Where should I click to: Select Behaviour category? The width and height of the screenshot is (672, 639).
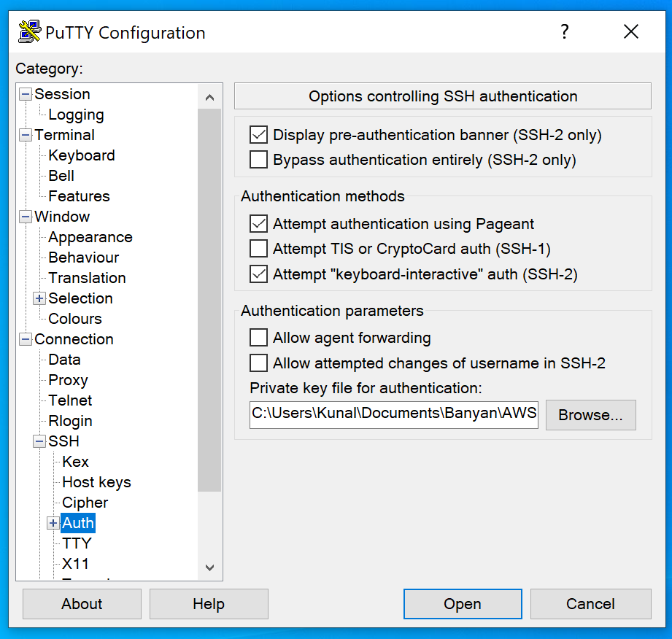[x=84, y=258]
